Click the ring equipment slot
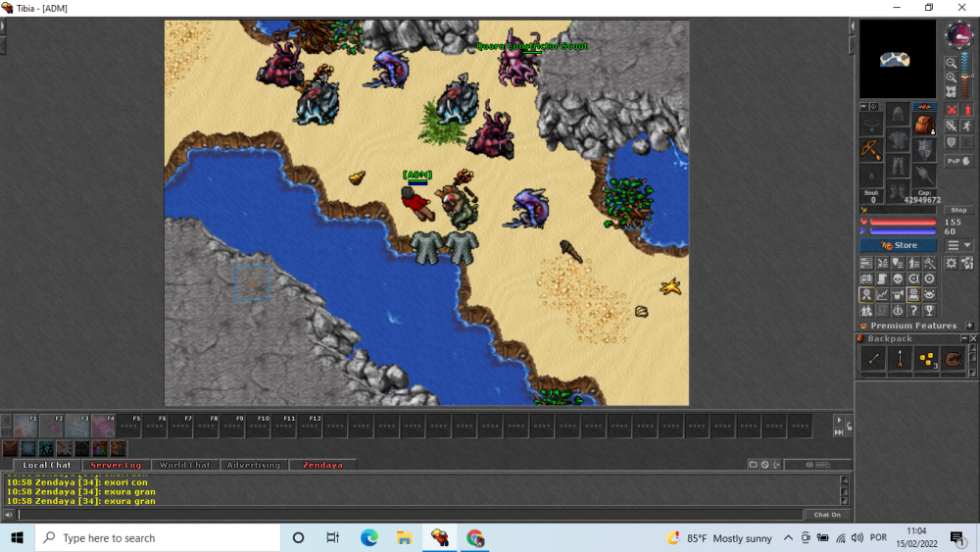Image resolution: width=980 pixels, height=552 pixels. coord(871,176)
